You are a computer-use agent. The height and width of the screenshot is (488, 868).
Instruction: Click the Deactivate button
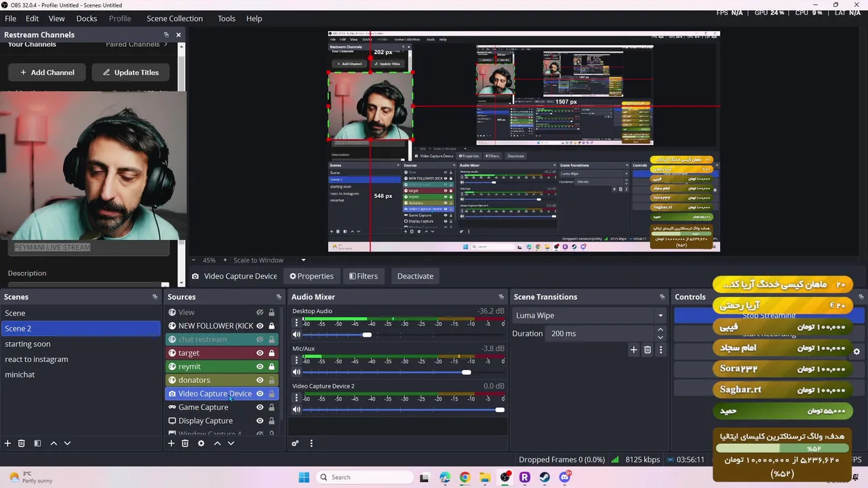(x=415, y=276)
